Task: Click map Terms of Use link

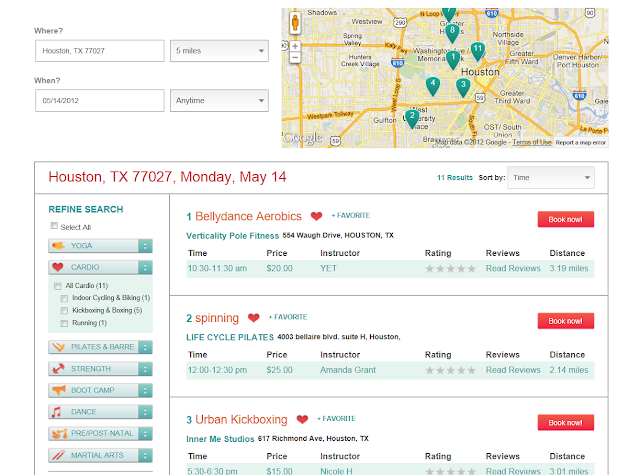Action: click(x=532, y=142)
